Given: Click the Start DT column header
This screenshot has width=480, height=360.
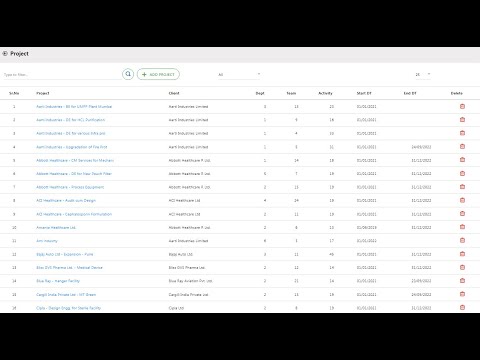Looking at the screenshot, I should tap(364, 93).
